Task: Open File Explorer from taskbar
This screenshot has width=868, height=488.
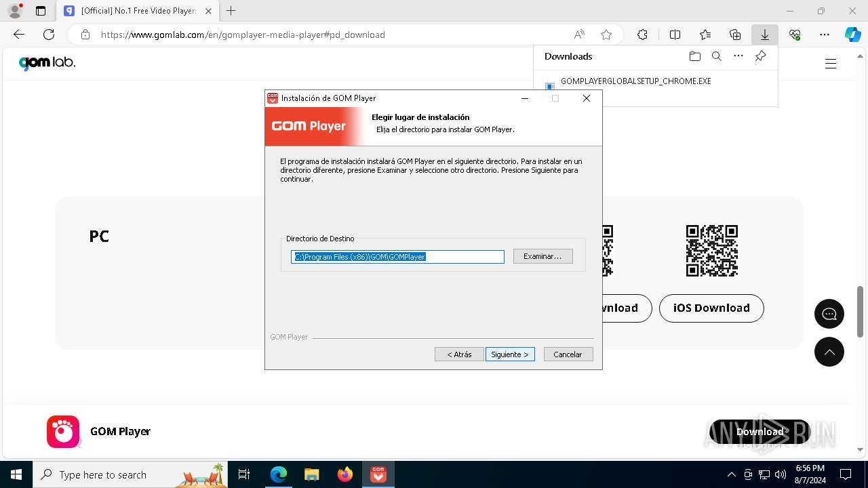Action: [x=311, y=474]
